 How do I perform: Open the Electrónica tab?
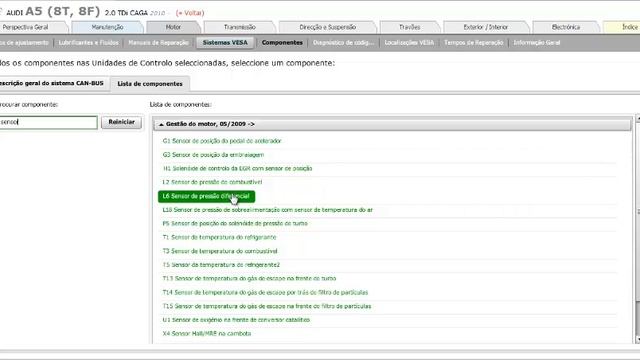point(566,27)
